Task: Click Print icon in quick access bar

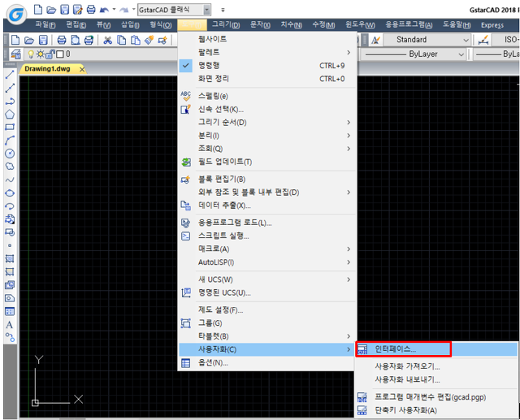Action: [x=91, y=10]
